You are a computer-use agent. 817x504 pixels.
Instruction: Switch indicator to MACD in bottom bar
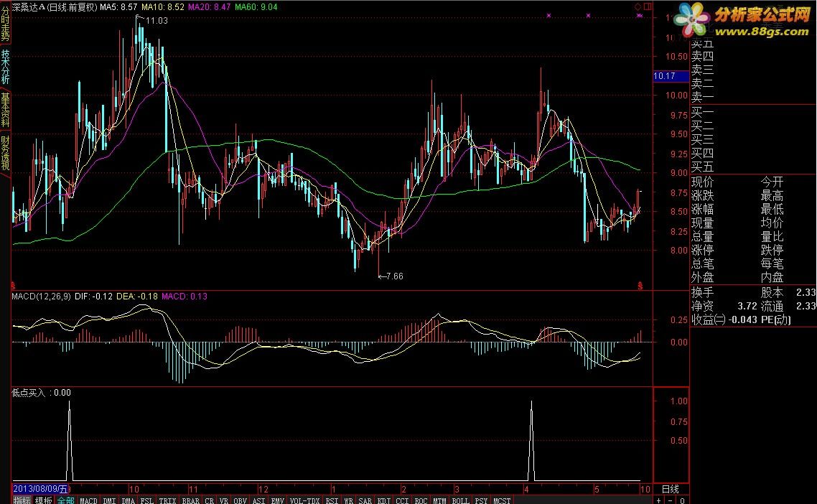click(88, 500)
